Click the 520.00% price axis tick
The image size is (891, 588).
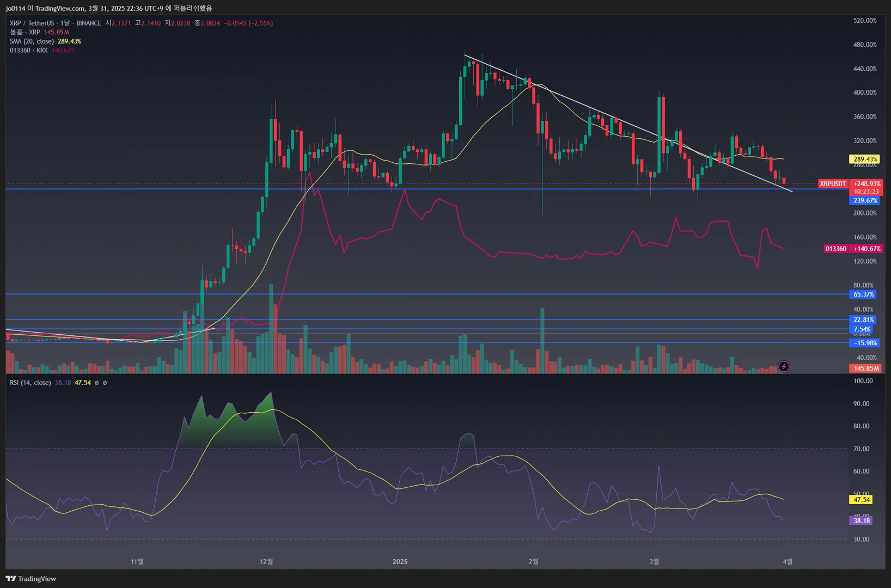(865, 21)
